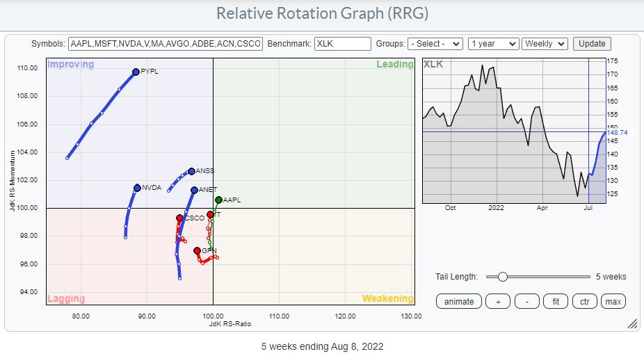
Task: Click the Benchmark XLK input field
Action: (342, 44)
